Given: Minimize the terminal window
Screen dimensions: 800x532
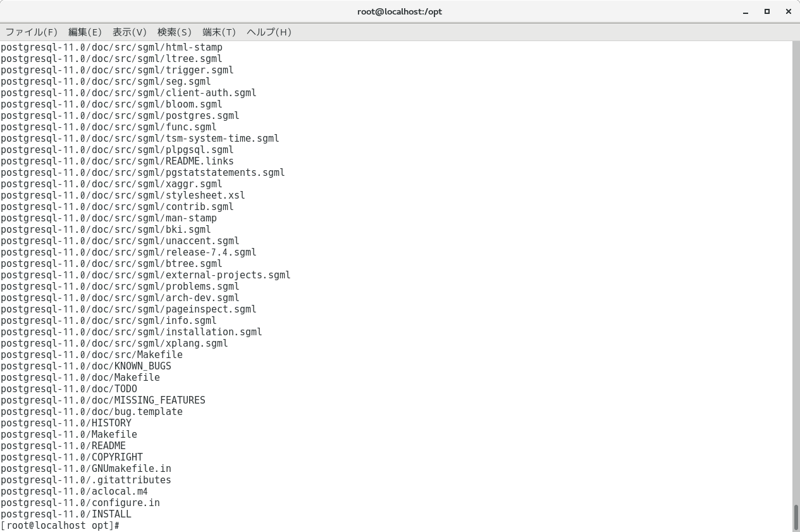Looking at the screenshot, I should click(746, 11).
